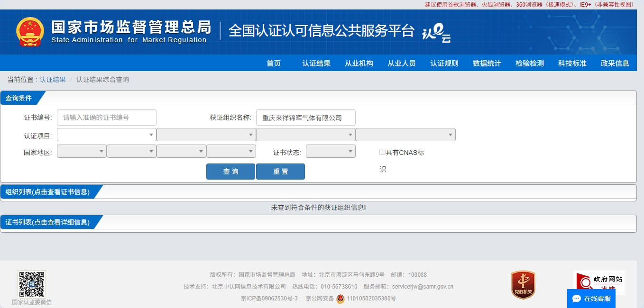Click the 认证结果 breadcrumb link
The image size is (644, 308).
tap(53, 80)
